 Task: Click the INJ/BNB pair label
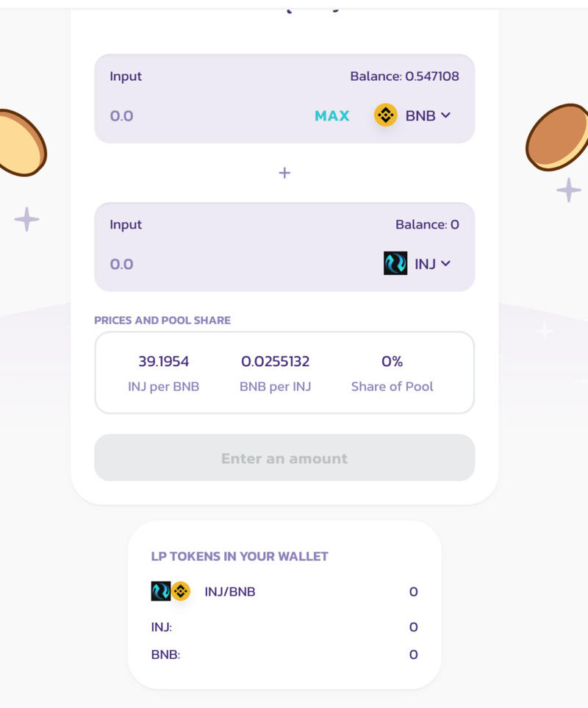pyautogui.click(x=230, y=592)
